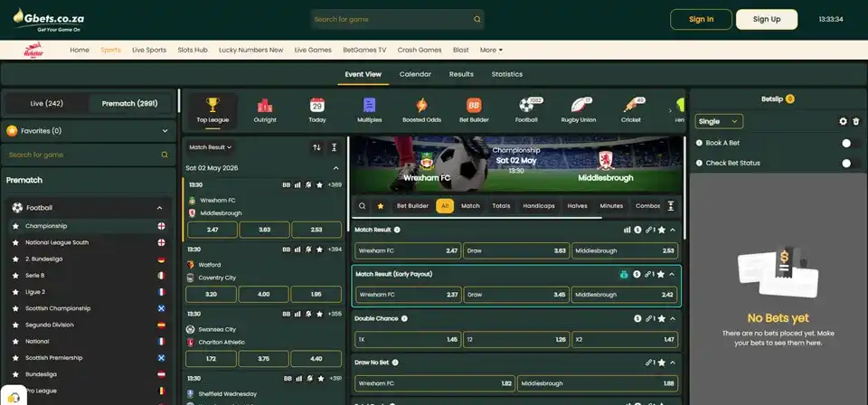Viewport: 868px width, 405px height.
Task: Bet on Wrexham FC 2.47 in Match Result
Action: click(x=408, y=250)
